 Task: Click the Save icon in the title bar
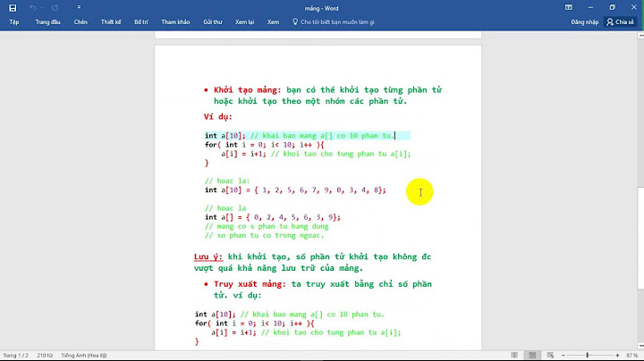13,8
